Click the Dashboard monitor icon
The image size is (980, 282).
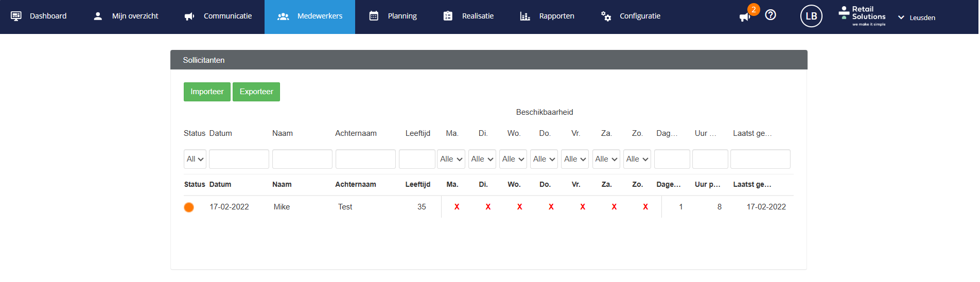(16, 16)
